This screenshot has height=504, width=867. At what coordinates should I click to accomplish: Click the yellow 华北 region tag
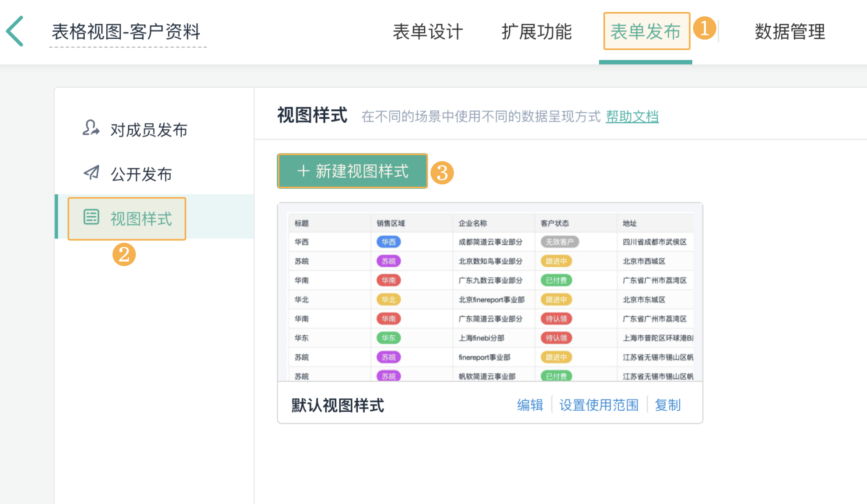click(x=388, y=299)
